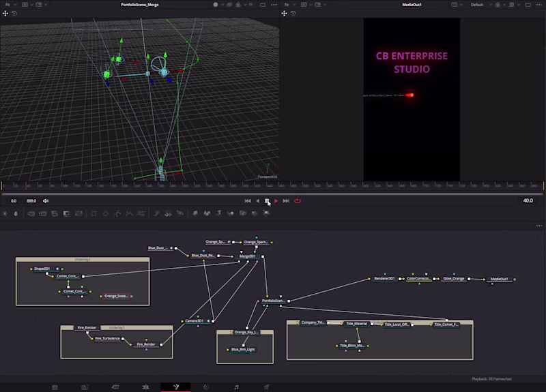This screenshot has height=392, width=546.
Task: Click the reset view icon in left viewer
Action: click(14, 13)
